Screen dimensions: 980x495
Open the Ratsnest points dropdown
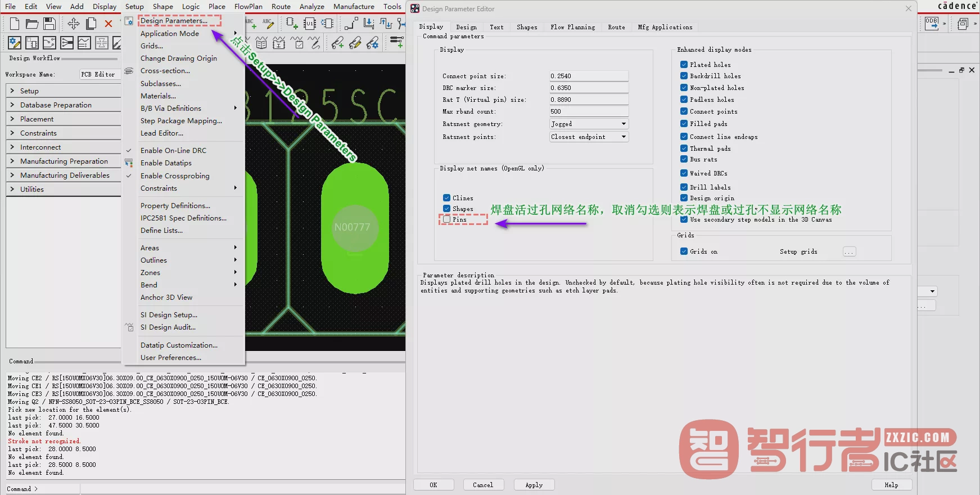pyautogui.click(x=589, y=137)
